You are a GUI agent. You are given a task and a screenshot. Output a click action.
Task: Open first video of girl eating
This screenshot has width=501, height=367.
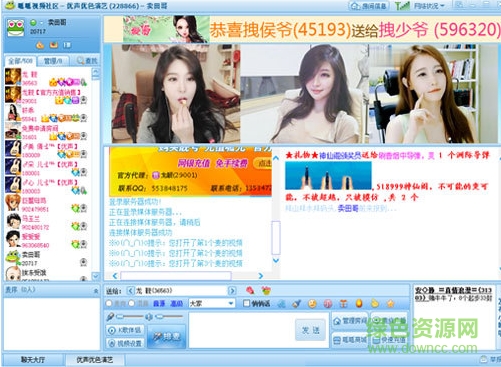[176, 94]
